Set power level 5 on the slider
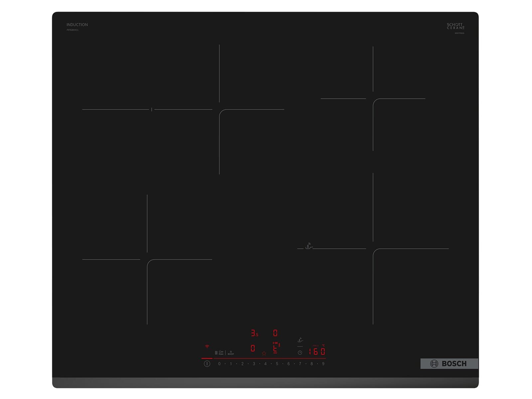This screenshot has height=399, width=532. click(x=277, y=364)
